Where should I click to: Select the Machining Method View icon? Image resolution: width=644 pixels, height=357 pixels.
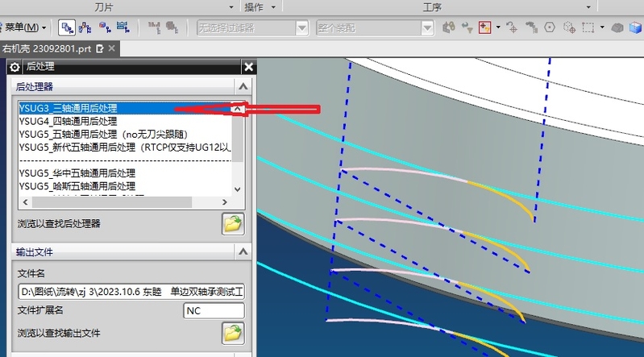coord(123,27)
